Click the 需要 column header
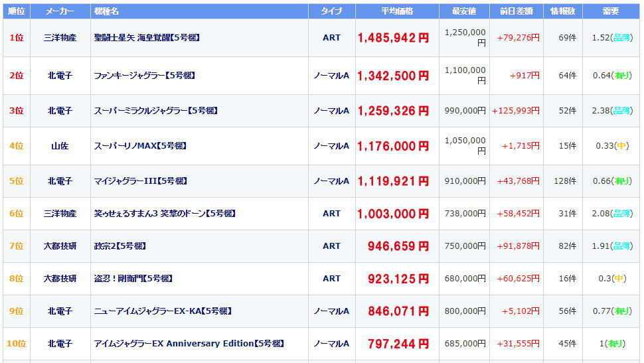Viewport: 644px width, 363px height. [x=611, y=11]
